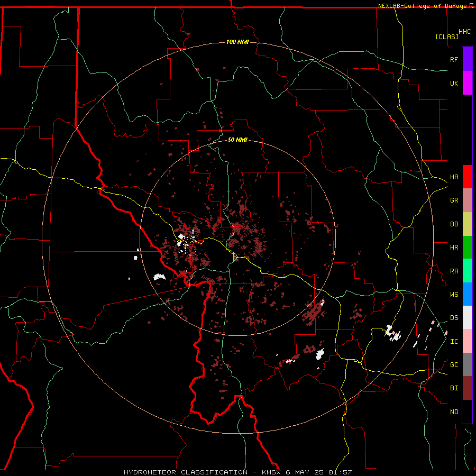This screenshot has width=476, height=476.
Task: Click the yellow BD legend color swatch
Action: 467,224
